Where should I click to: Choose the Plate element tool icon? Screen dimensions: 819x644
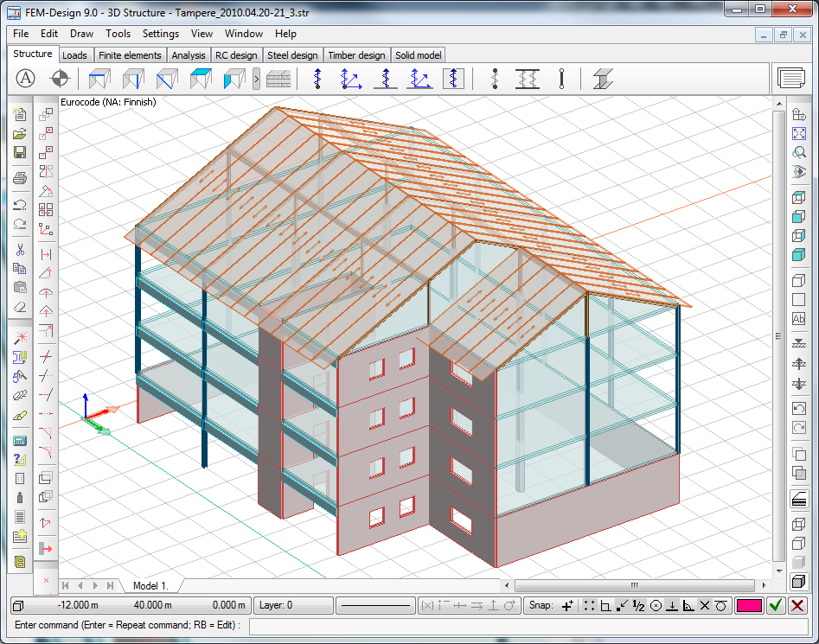click(202, 79)
